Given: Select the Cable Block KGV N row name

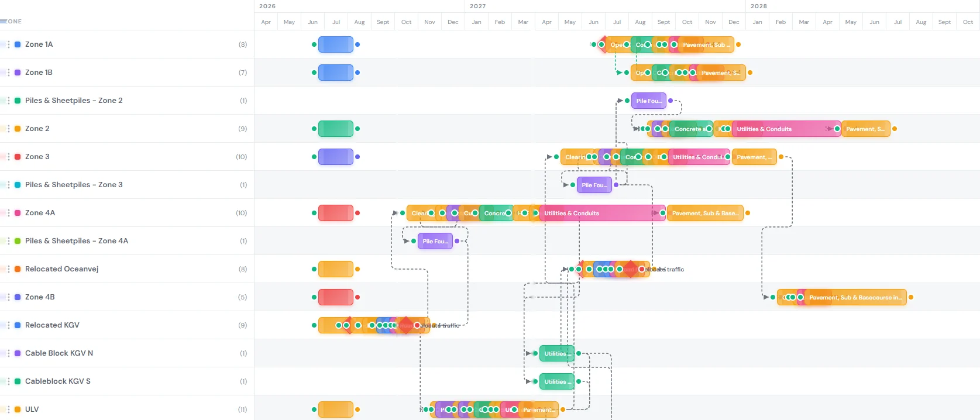Looking at the screenshot, I should pyautogui.click(x=59, y=353).
